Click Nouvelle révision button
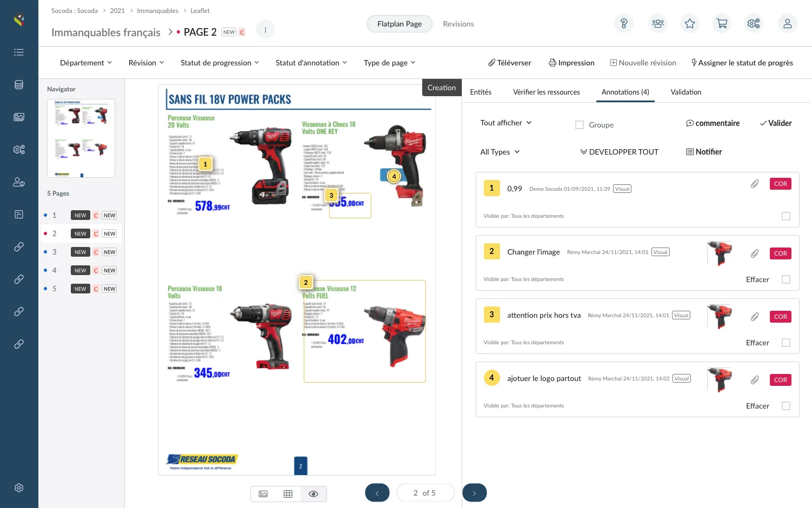Image resolution: width=812 pixels, height=508 pixels. (643, 63)
